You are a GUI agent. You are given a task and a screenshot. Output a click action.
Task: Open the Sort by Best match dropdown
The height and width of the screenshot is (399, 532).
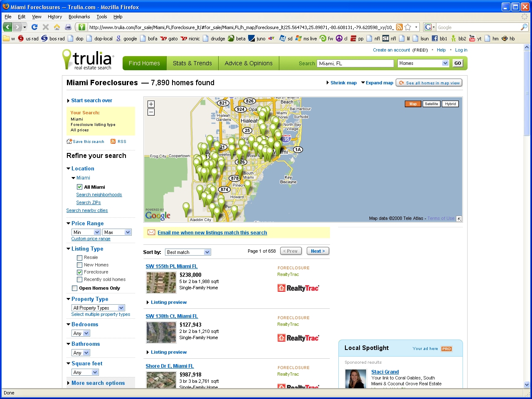point(188,252)
